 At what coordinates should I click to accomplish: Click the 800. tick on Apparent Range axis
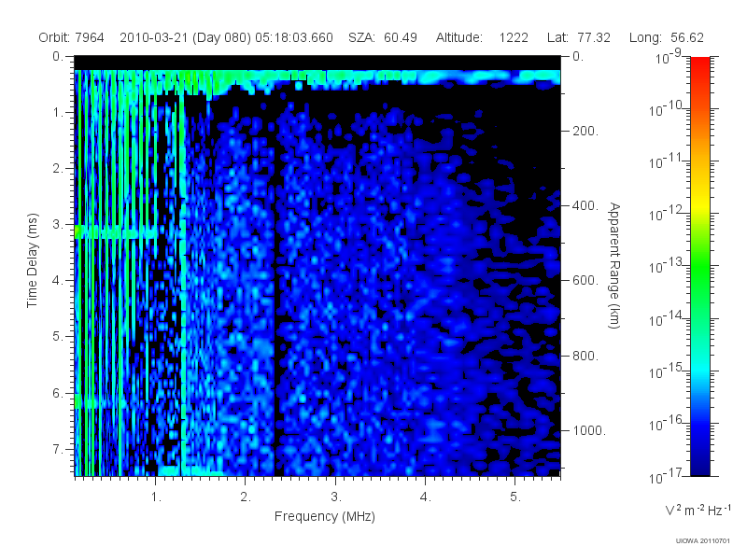tap(585, 356)
